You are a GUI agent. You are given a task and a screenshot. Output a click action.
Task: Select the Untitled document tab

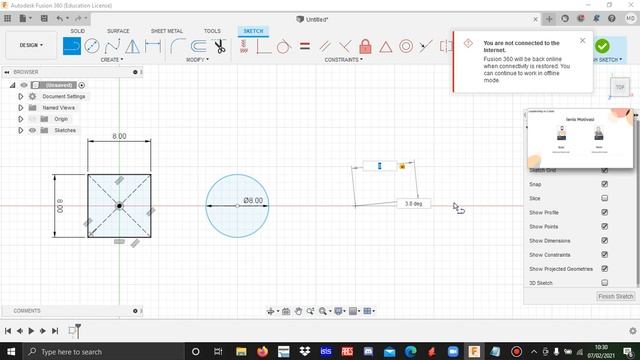[312, 19]
